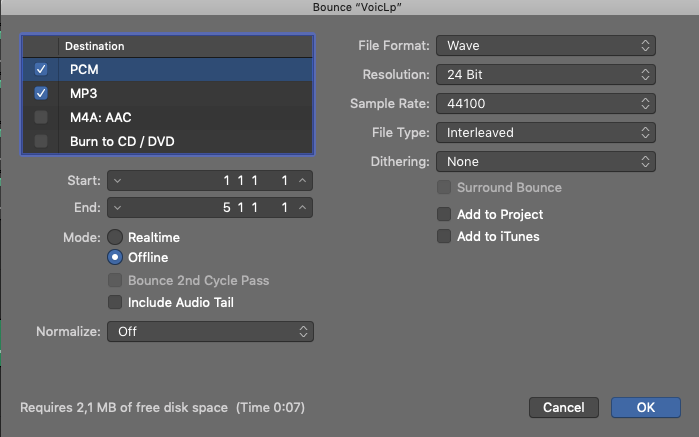Screen dimensions: 699x437
Task: Check the Add to Project option
Action: pyautogui.click(x=445, y=214)
